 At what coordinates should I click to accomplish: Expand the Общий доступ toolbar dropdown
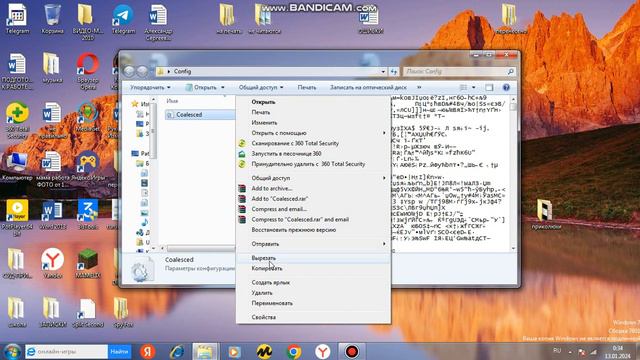pos(261,87)
